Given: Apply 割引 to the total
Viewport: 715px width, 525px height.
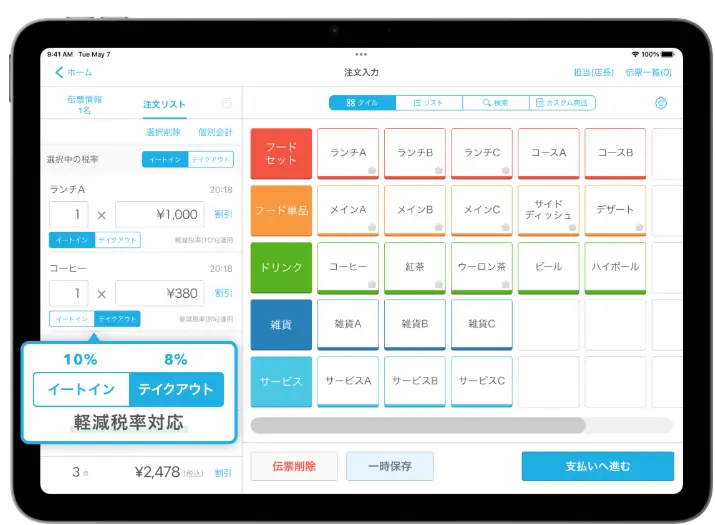Looking at the screenshot, I should coord(223,473).
